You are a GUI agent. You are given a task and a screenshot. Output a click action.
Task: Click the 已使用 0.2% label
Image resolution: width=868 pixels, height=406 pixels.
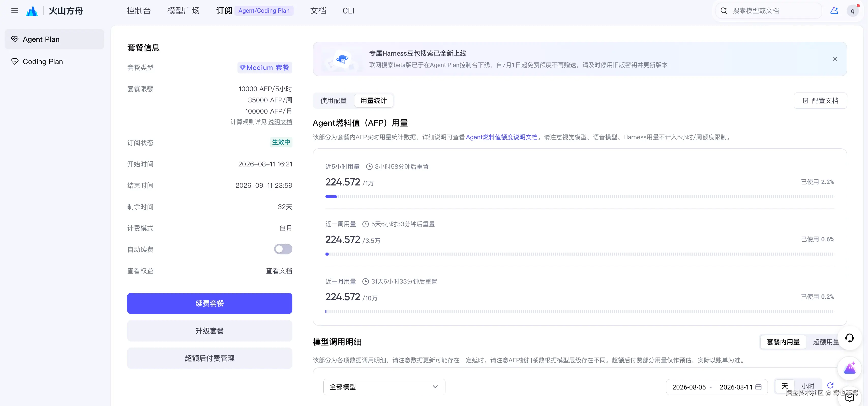tap(817, 297)
